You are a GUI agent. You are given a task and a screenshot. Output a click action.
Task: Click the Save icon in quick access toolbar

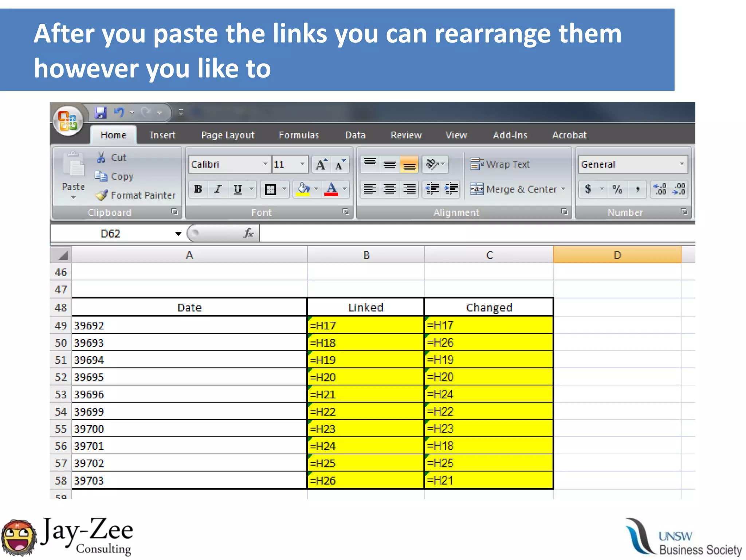tap(101, 113)
